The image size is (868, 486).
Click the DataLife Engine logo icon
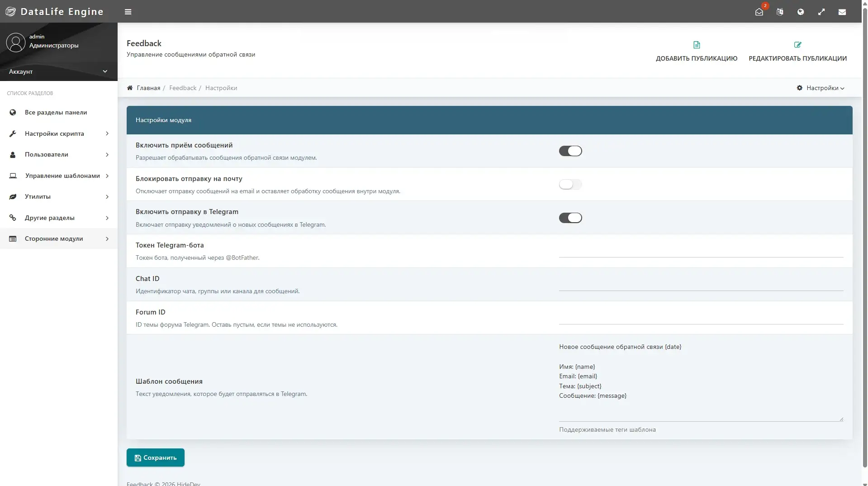tap(10, 12)
